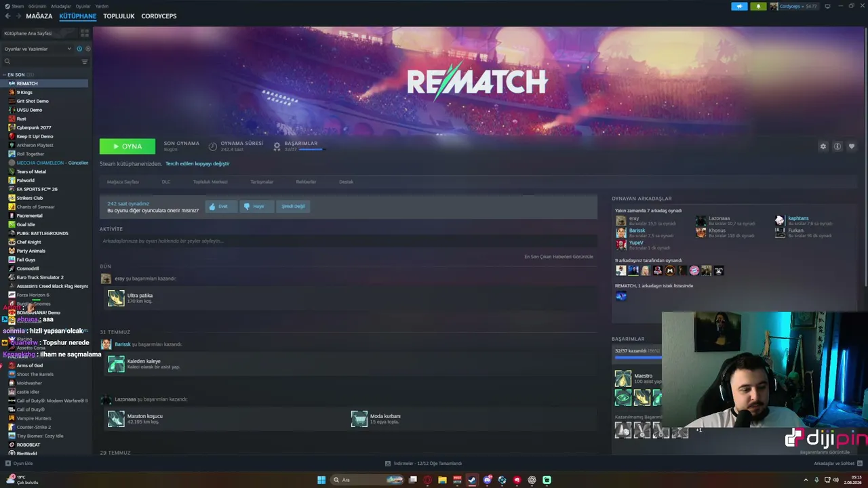Click the library search magnifier icon

coord(7,62)
